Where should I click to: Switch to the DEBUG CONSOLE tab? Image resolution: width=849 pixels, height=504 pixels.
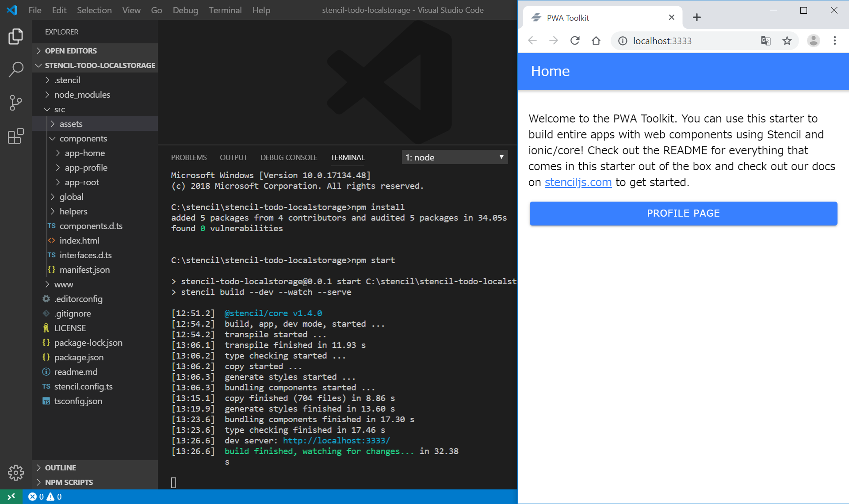289,157
